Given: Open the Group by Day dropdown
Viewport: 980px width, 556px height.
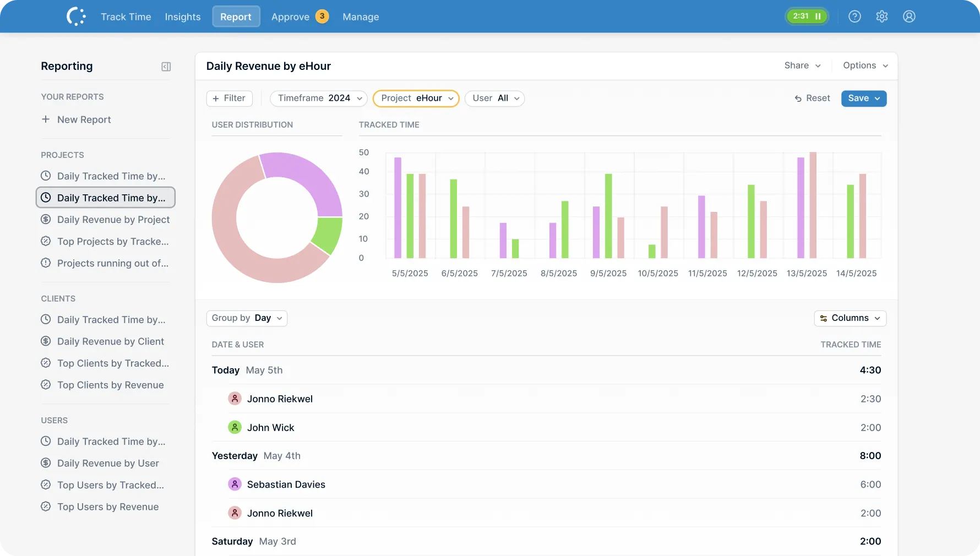Looking at the screenshot, I should click(246, 318).
